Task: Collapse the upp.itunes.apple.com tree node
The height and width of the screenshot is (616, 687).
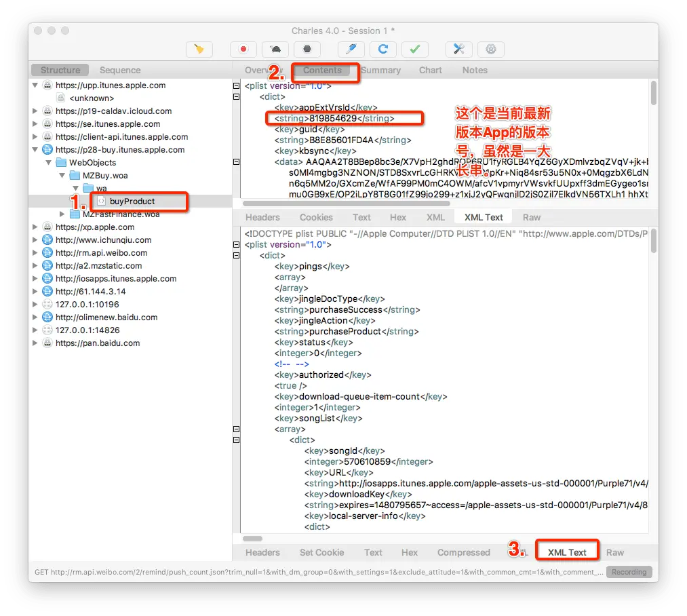Action: (x=35, y=85)
